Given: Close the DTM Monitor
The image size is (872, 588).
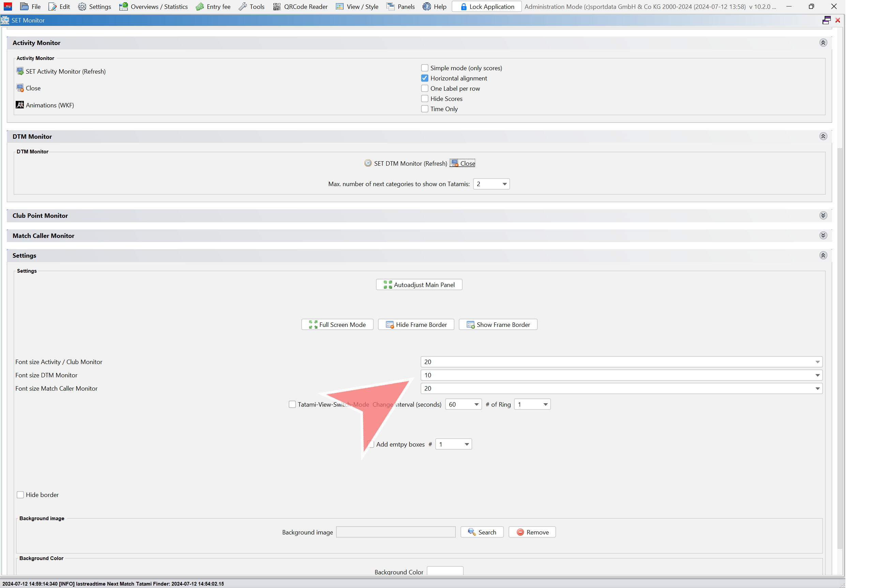Looking at the screenshot, I should pos(463,163).
